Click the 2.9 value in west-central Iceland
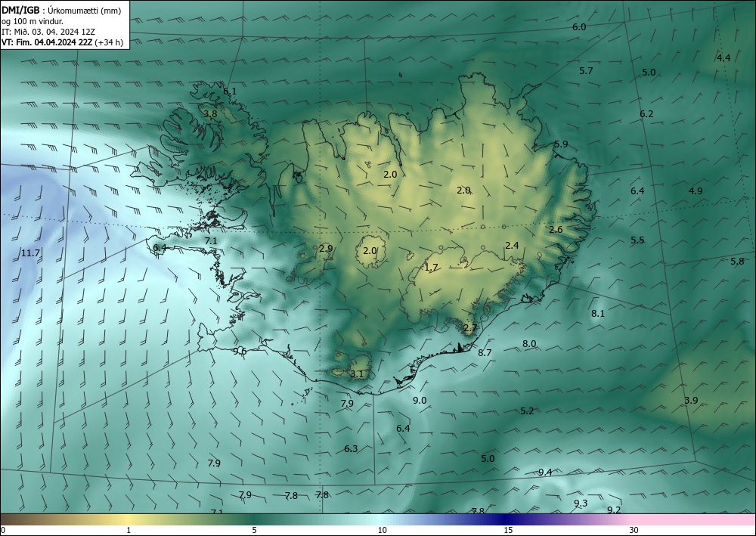 click(326, 248)
